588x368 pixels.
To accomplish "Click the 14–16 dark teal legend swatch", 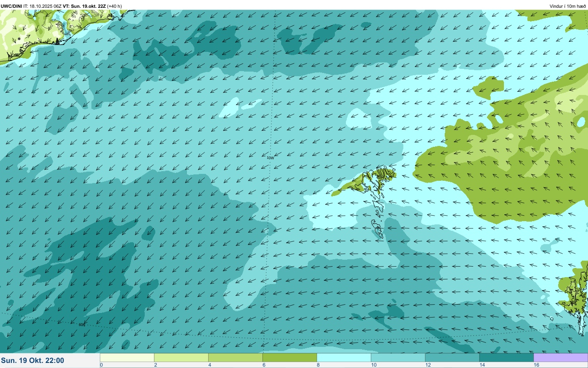I will point(506,357).
